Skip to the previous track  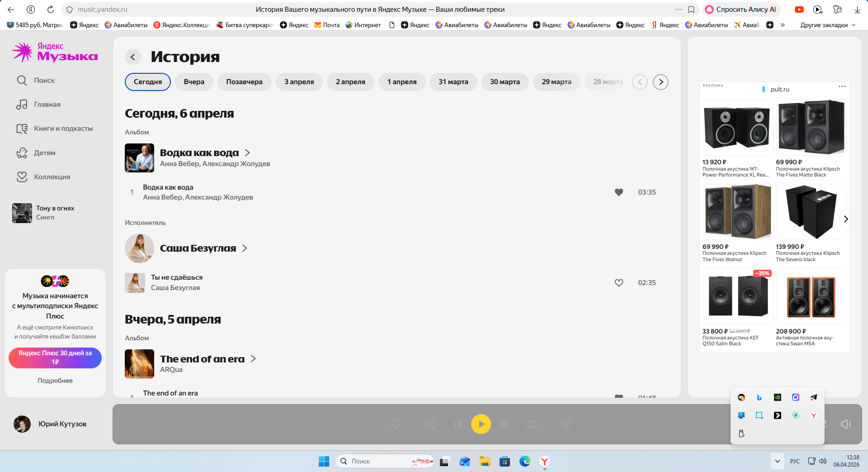click(458, 424)
